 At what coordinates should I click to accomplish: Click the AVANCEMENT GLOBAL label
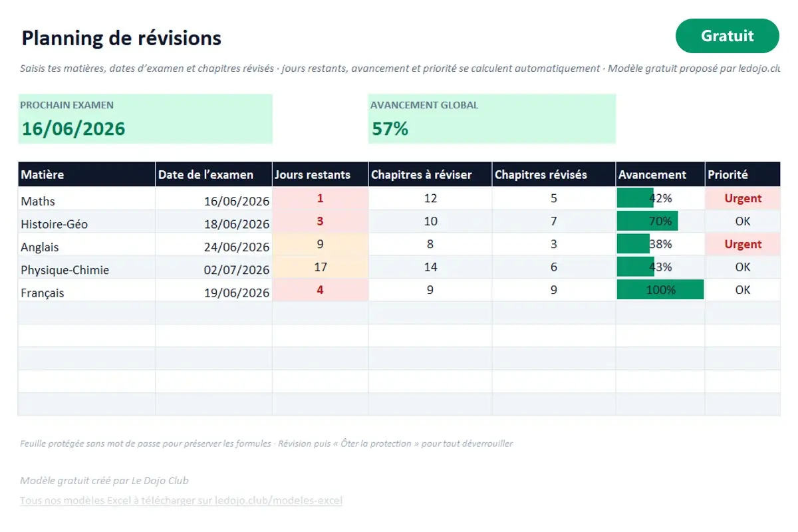coord(424,105)
